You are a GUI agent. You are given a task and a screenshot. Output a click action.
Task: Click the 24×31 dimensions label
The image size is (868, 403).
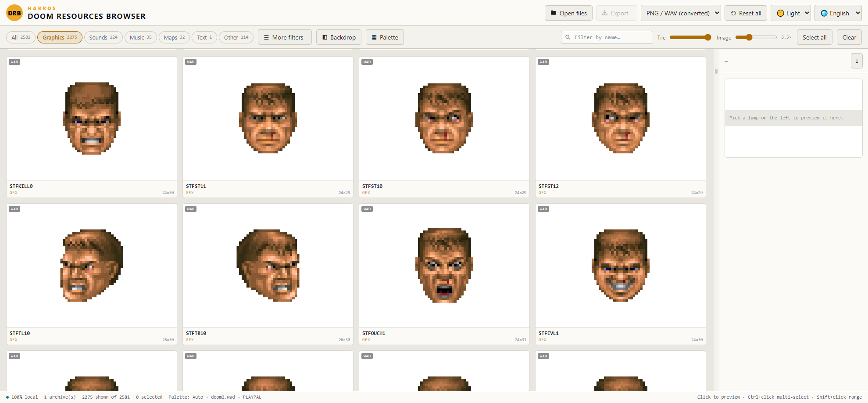click(x=521, y=340)
